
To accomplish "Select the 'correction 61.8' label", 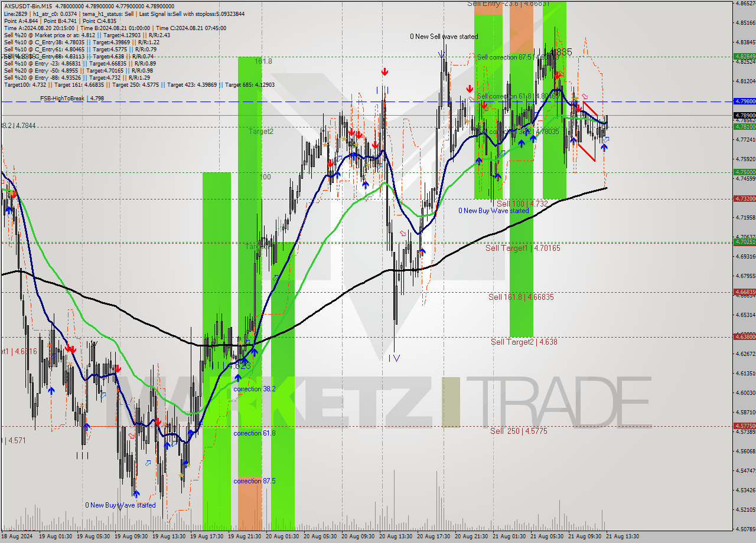I will 255,433.
